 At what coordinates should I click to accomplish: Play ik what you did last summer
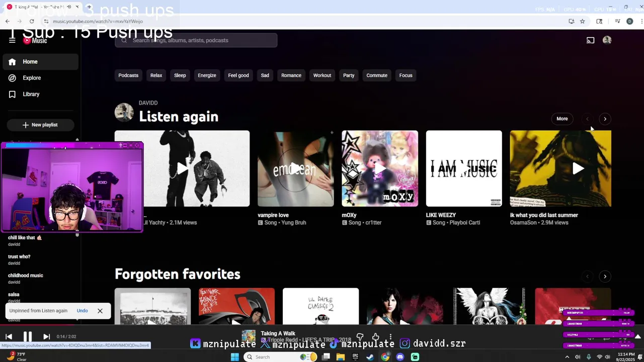click(560, 168)
